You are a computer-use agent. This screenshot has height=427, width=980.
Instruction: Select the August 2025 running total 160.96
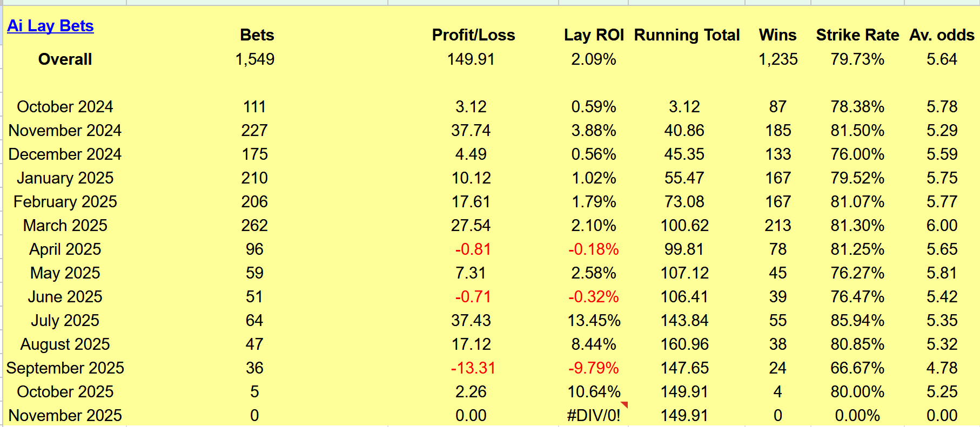click(684, 344)
